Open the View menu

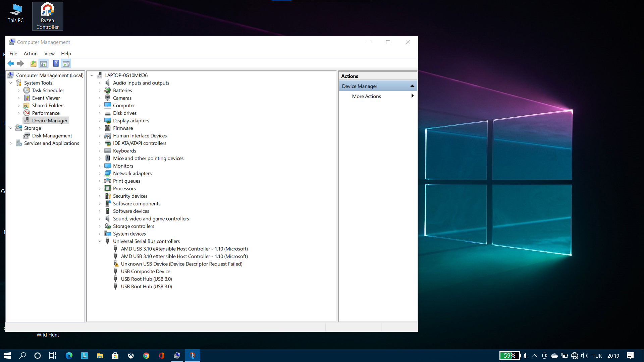tap(49, 54)
